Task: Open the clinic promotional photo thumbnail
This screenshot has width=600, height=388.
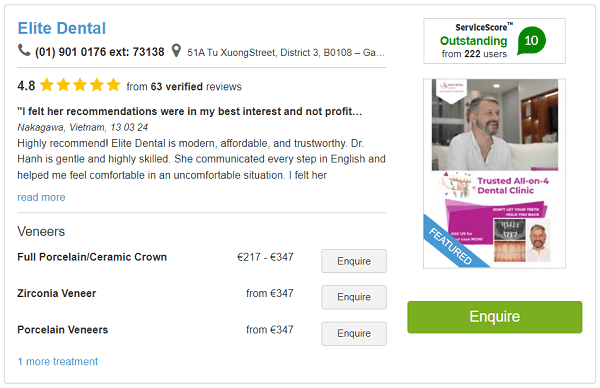Action: 494,173
